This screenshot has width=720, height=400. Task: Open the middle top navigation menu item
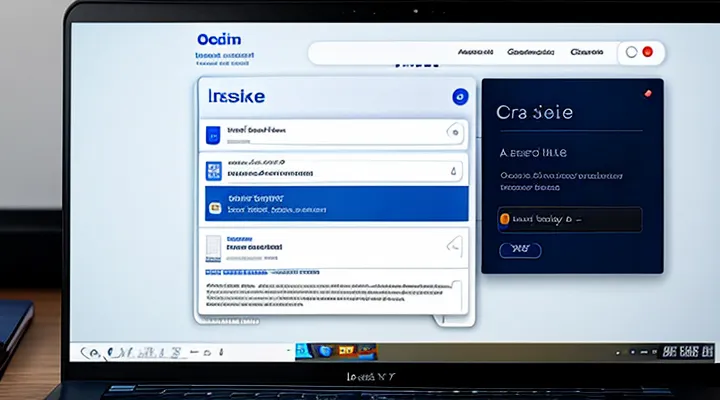point(530,52)
